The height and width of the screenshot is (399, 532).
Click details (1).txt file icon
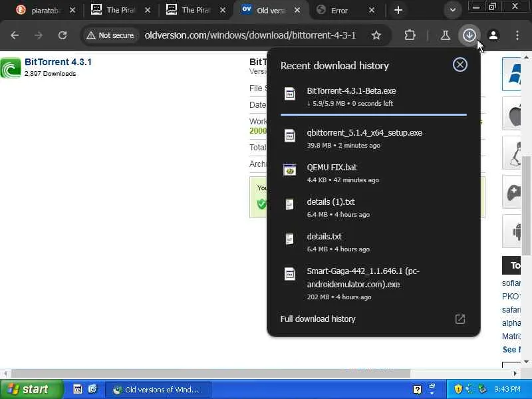(x=289, y=204)
